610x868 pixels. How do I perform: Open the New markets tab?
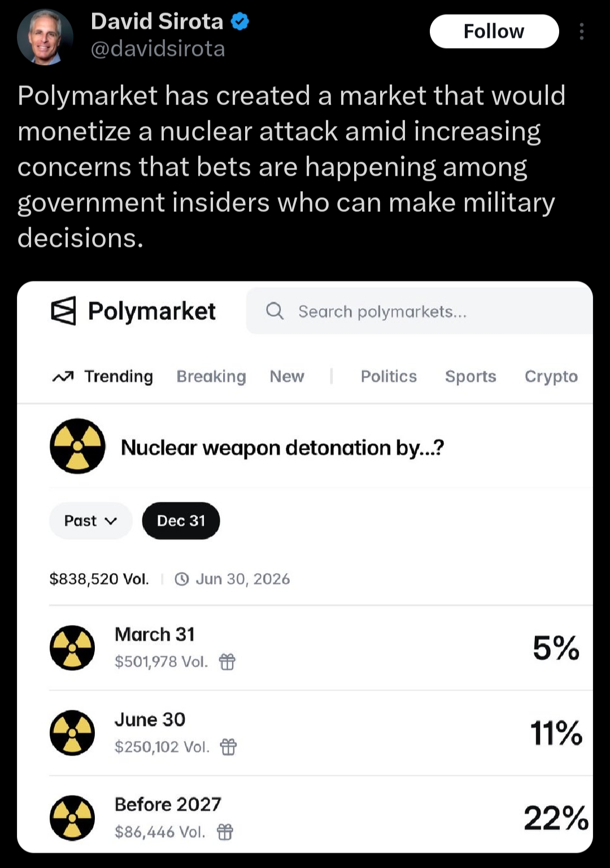pyautogui.click(x=286, y=376)
